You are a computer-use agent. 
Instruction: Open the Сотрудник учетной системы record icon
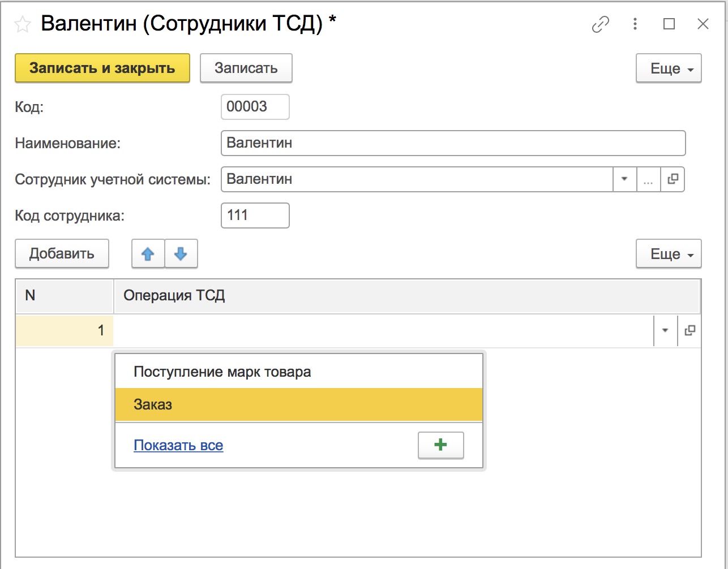673,179
